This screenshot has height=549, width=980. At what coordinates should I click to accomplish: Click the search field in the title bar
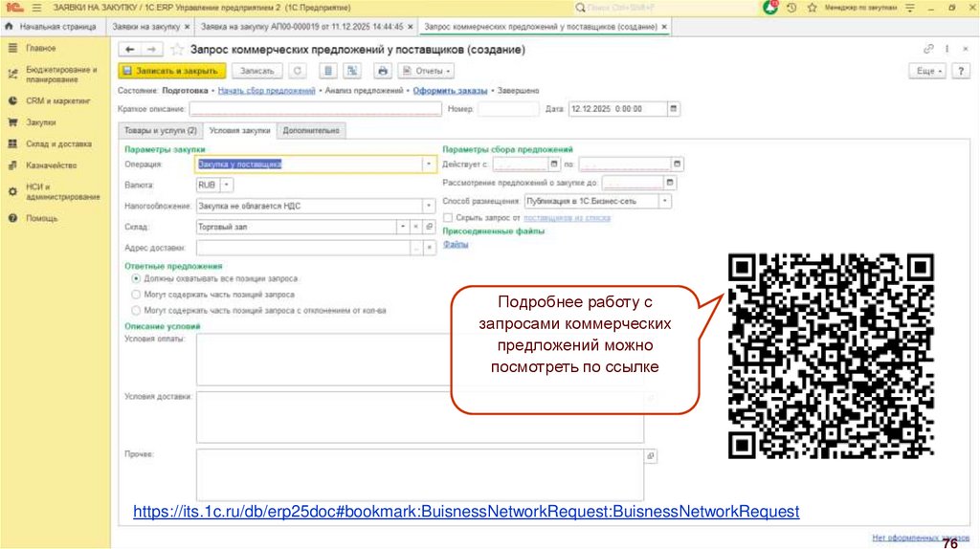click(666, 8)
